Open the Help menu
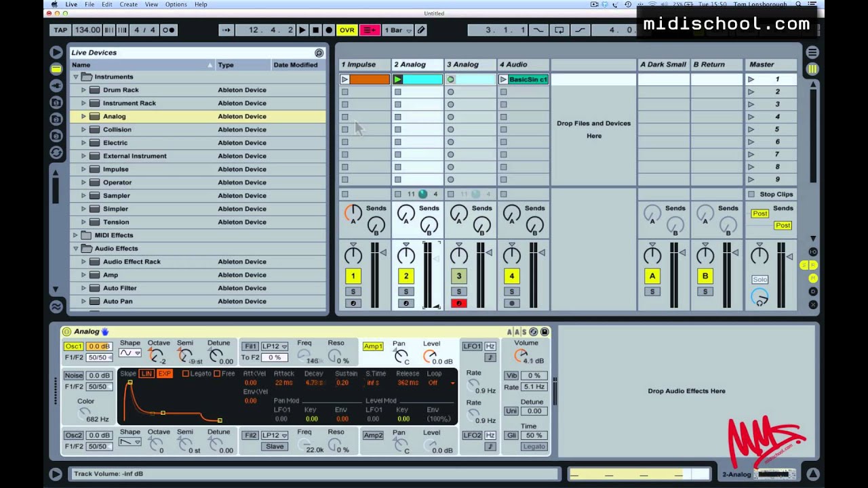 coord(201,4)
